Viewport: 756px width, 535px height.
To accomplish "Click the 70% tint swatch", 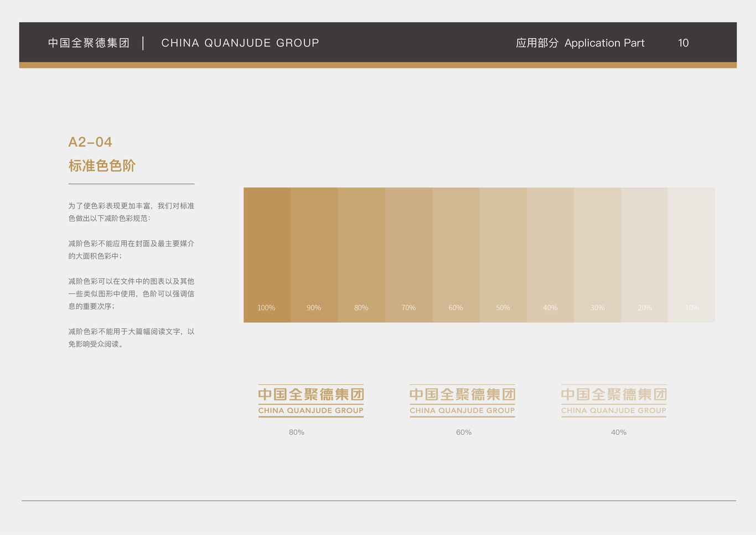I will [x=408, y=255].
